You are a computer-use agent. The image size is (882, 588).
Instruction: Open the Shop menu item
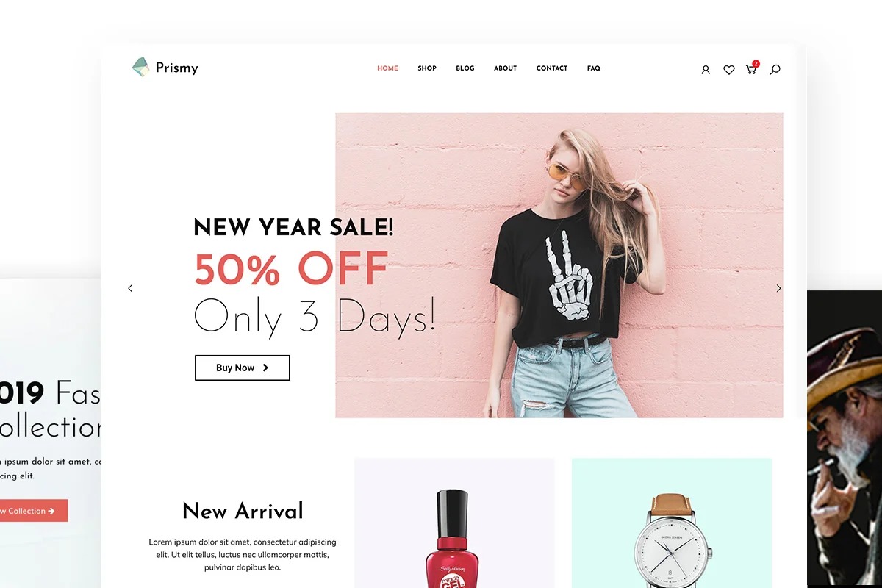click(427, 68)
